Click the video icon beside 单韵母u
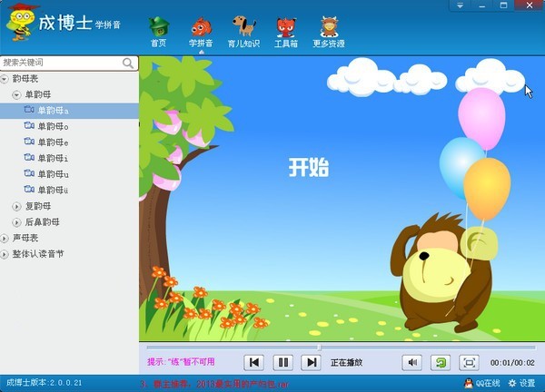The image size is (545, 392). coord(29,173)
